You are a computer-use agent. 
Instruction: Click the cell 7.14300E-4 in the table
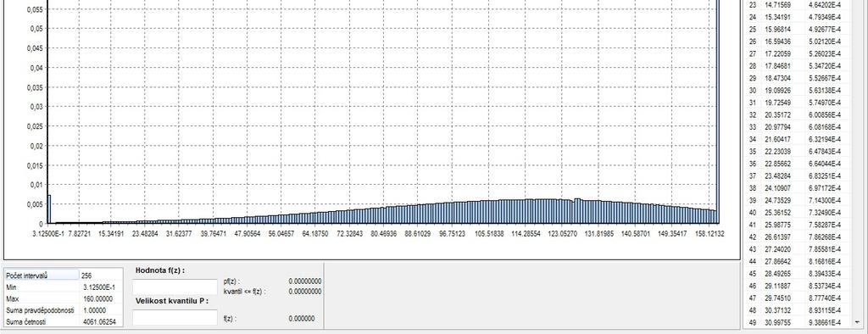click(824, 200)
